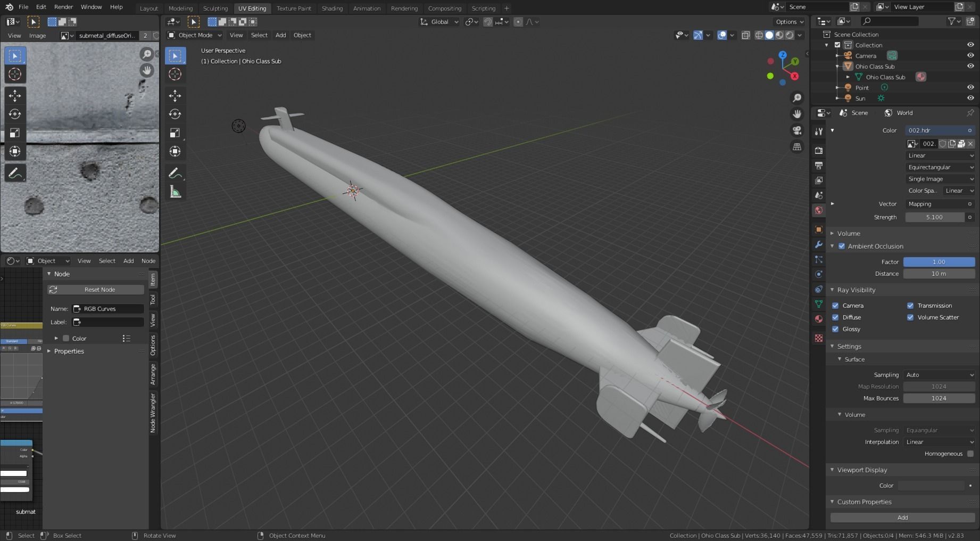Switch to the Sculpting workspace tab
This screenshot has height=541, width=980.
coord(215,9)
